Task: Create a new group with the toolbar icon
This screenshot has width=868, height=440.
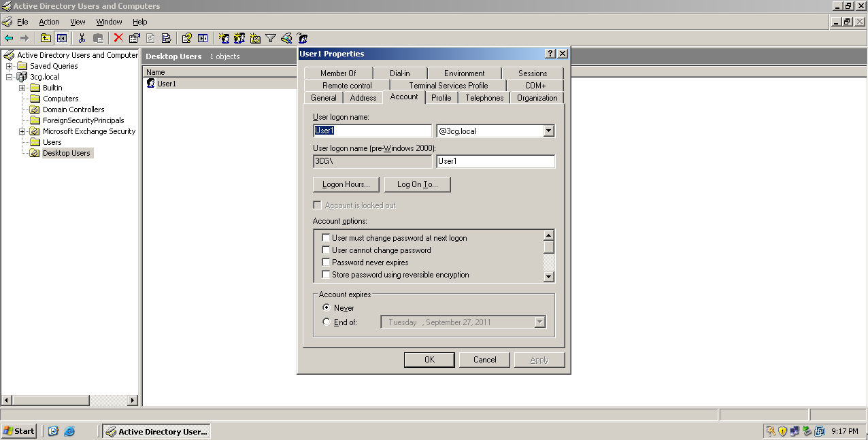Action: pyautogui.click(x=239, y=38)
